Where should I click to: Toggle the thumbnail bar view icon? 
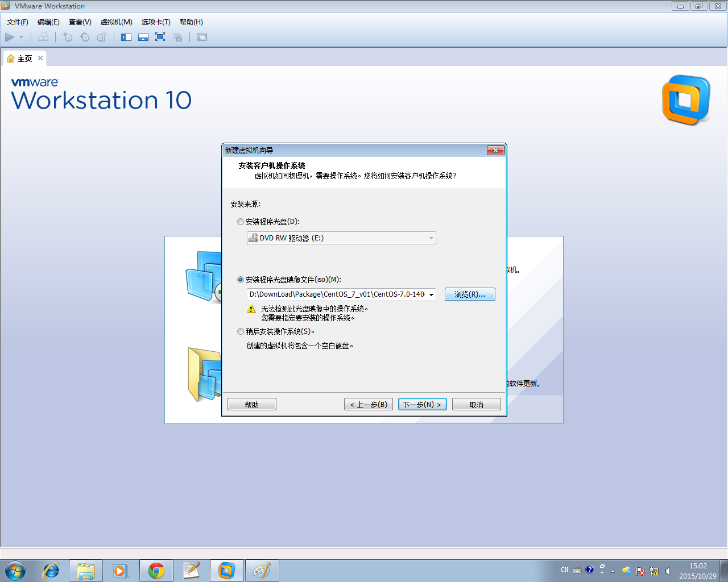[143, 37]
